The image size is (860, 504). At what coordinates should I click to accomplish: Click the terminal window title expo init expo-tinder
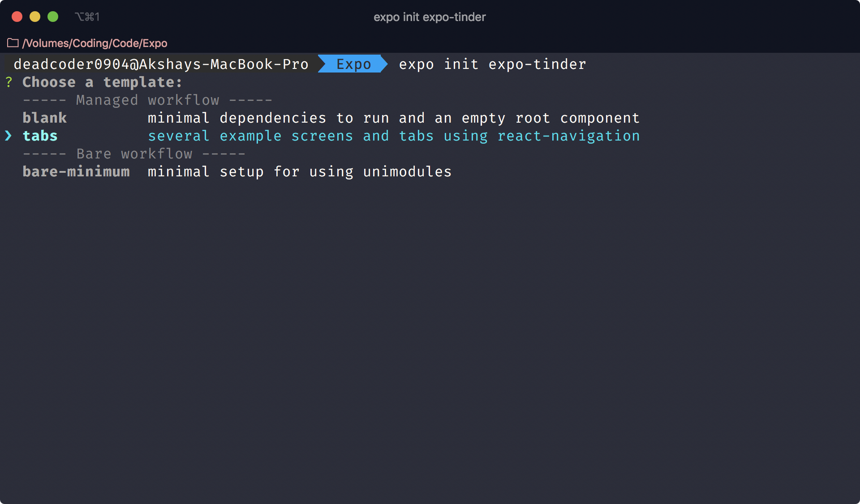click(x=430, y=17)
